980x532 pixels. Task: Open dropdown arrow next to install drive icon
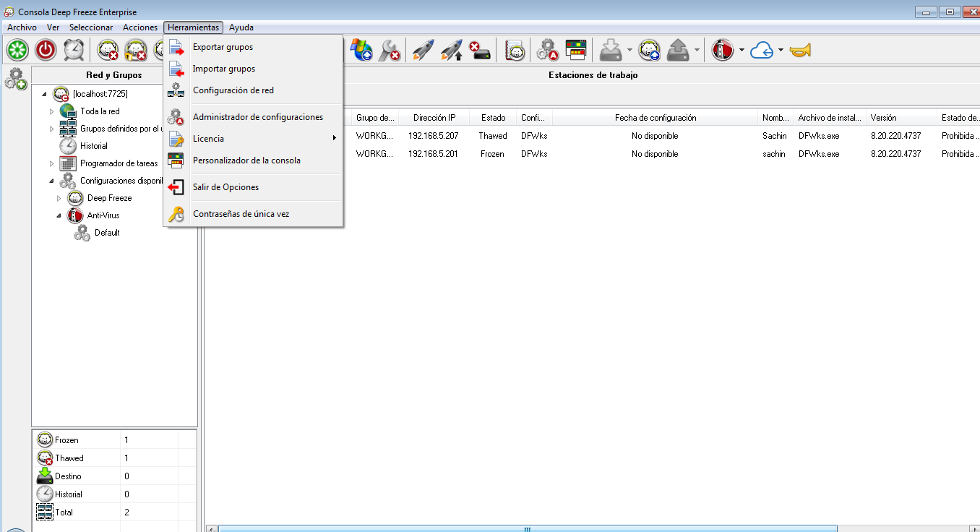629,51
